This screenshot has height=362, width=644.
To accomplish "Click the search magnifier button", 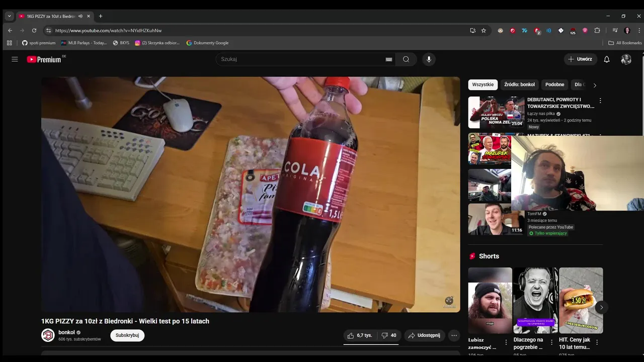I will tap(406, 59).
